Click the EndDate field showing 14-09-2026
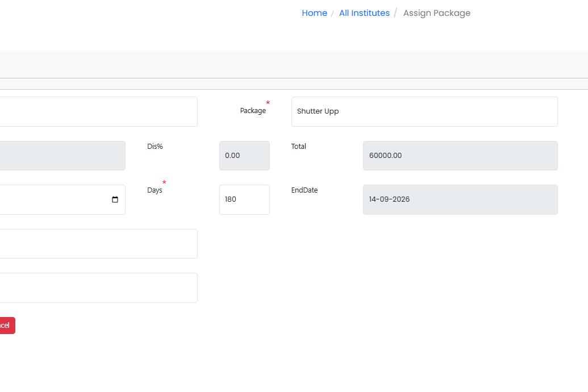 (x=460, y=199)
